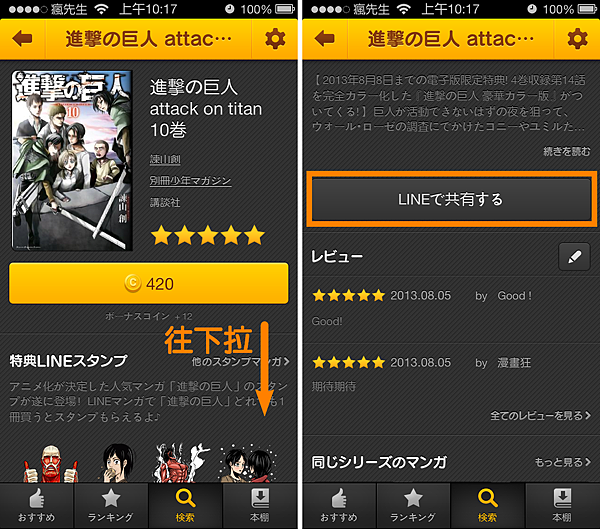Open 別冊少年マガジン magazine link
The height and width of the screenshot is (529, 600).
[x=190, y=181]
